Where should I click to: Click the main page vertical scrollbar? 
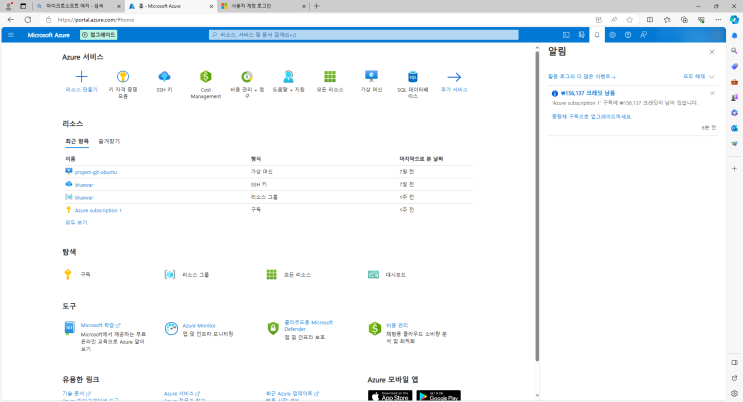[x=537, y=206]
